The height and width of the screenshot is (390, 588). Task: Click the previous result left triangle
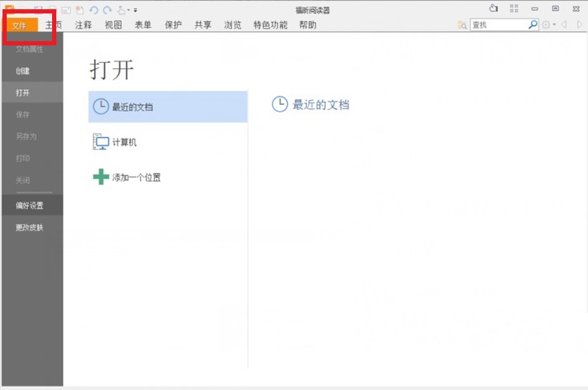pyautogui.click(x=564, y=24)
